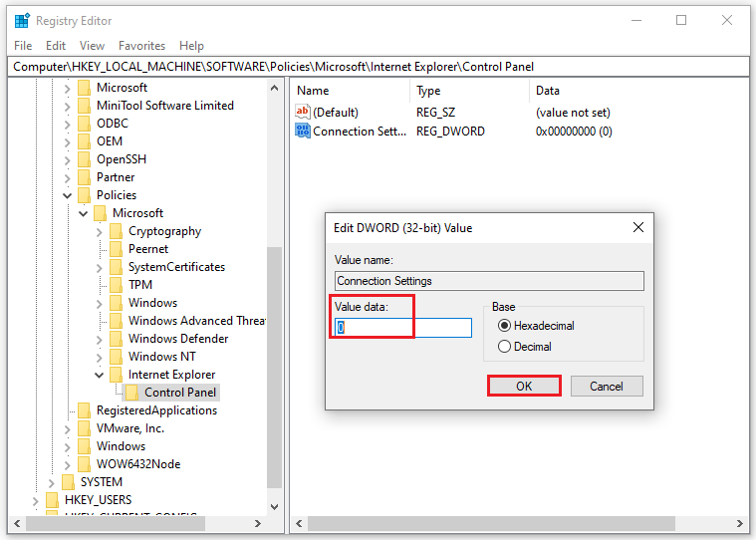Image resolution: width=756 pixels, height=540 pixels.
Task: Click the Registry Editor app icon in title bar
Action: 22,21
